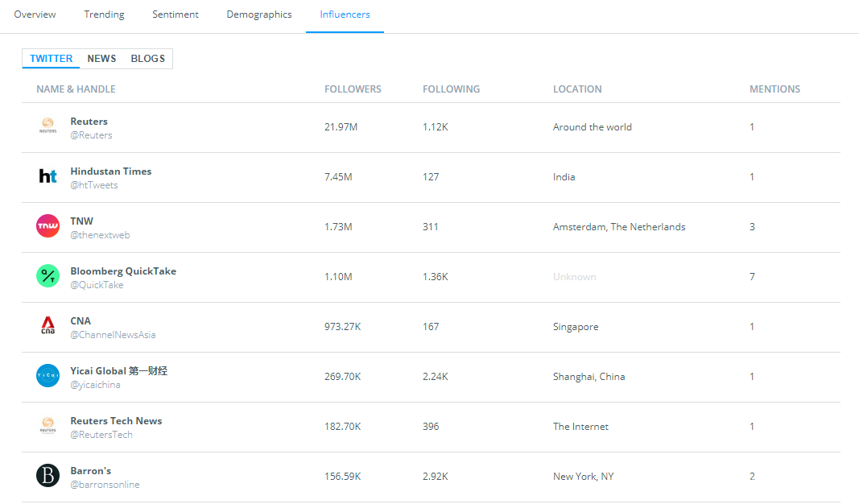Click the India location cell
This screenshot has width=859, height=504.
coord(564,177)
